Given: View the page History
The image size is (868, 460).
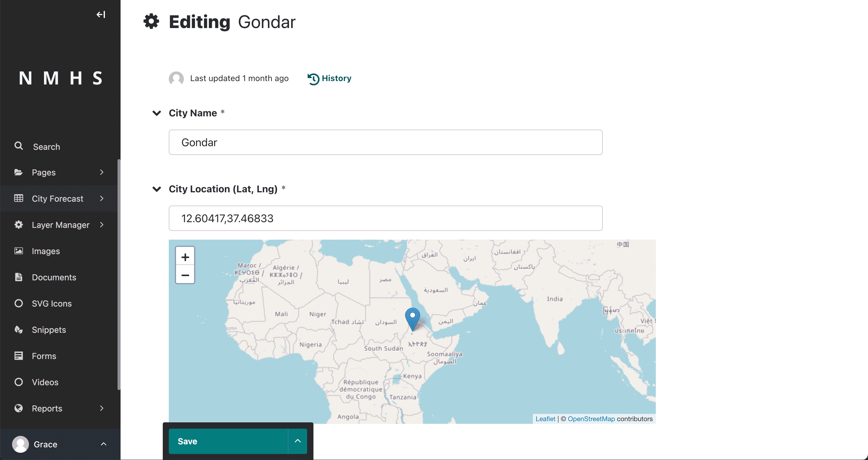Looking at the screenshot, I should point(329,78).
